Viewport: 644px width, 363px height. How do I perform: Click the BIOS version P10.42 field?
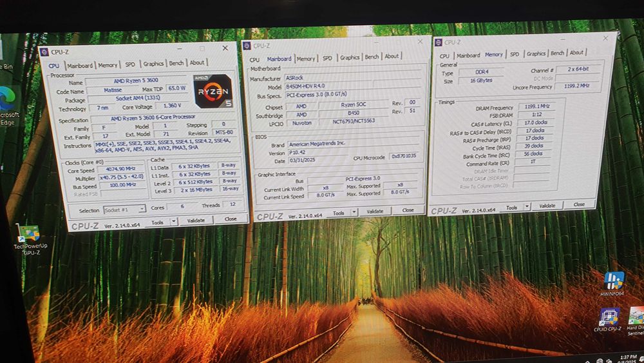pyautogui.click(x=353, y=152)
